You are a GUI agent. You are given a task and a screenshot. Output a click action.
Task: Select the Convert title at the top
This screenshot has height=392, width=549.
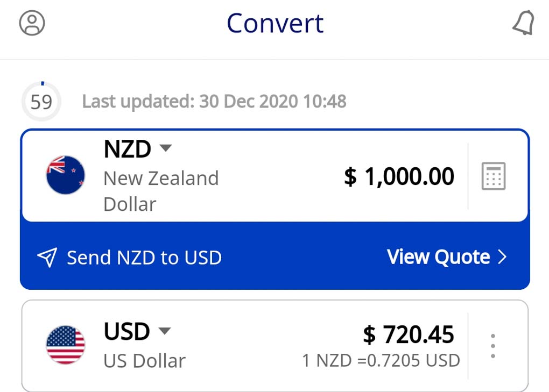point(274,23)
